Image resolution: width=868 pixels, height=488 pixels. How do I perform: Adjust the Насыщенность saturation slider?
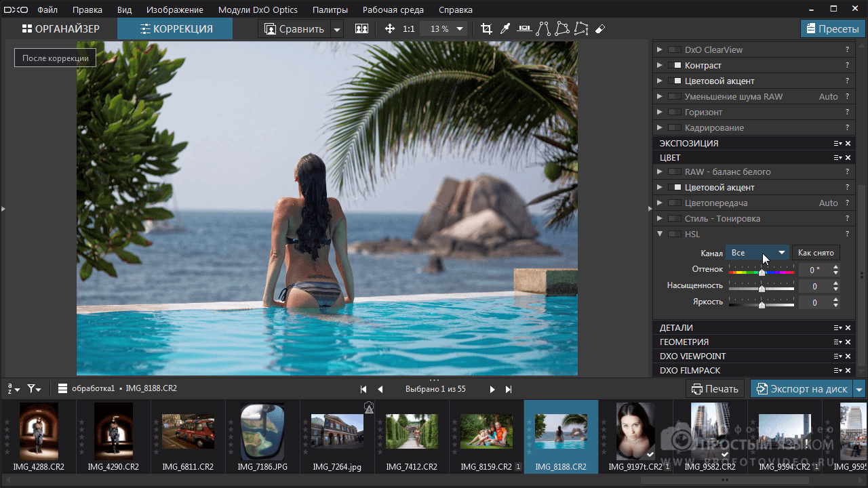[x=762, y=287]
